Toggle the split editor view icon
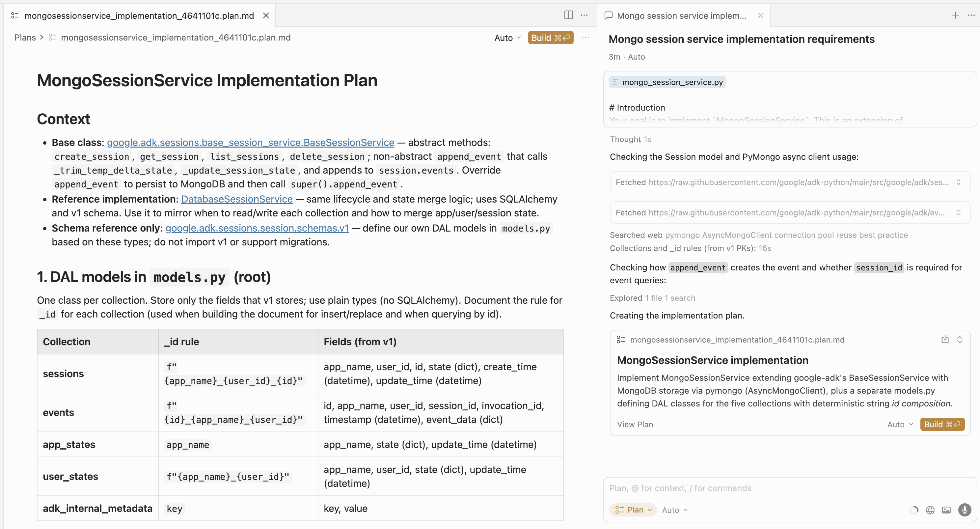This screenshot has width=980, height=529. tap(568, 15)
